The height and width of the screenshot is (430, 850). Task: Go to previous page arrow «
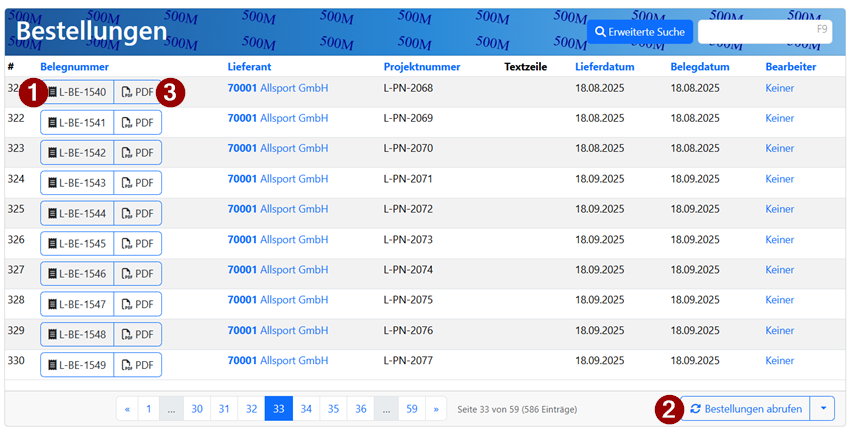[x=127, y=409]
